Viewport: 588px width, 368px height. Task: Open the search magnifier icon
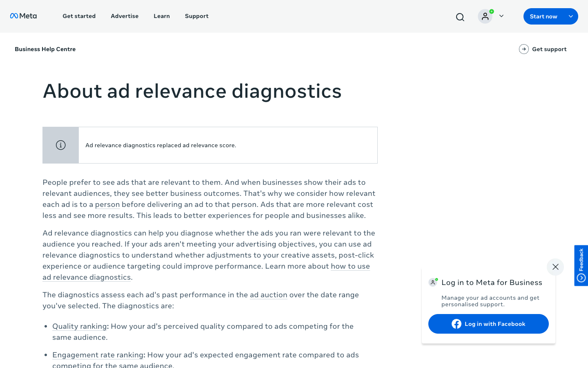point(460,17)
